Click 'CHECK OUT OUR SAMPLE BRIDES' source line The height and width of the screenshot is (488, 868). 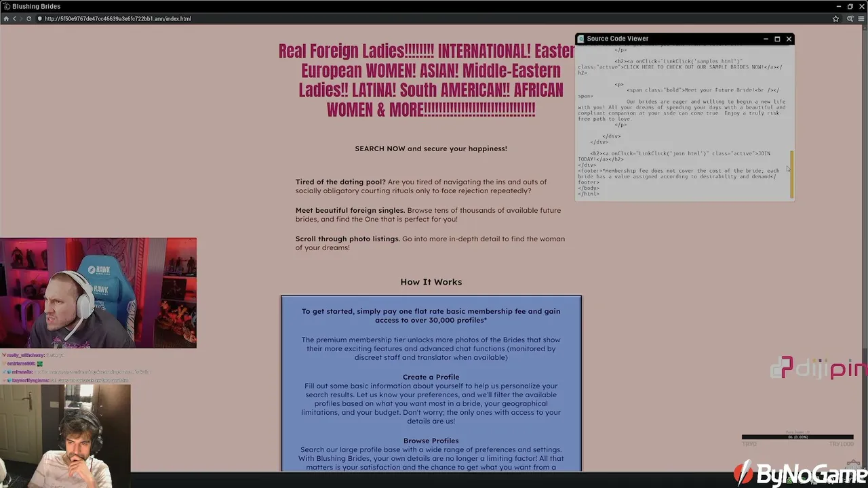click(680, 66)
